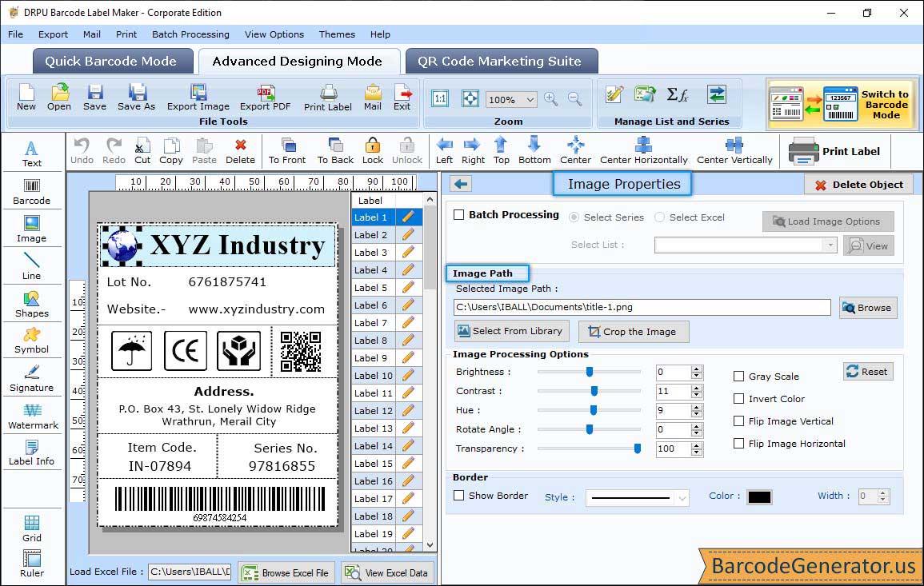
Task: Check Flip Image Vertical
Action: (738, 421)
